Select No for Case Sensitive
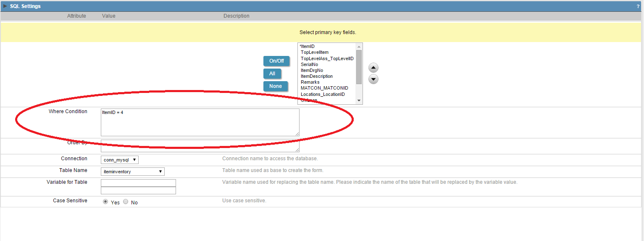The width and height of the screenshot is (644, 241). [x=126, y=202]
